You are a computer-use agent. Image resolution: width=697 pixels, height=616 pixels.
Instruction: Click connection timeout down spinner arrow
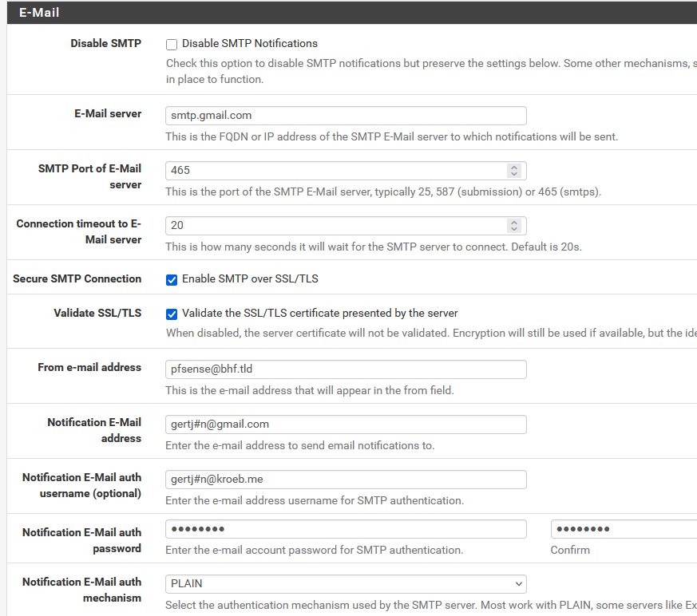(x=514, y=230)
